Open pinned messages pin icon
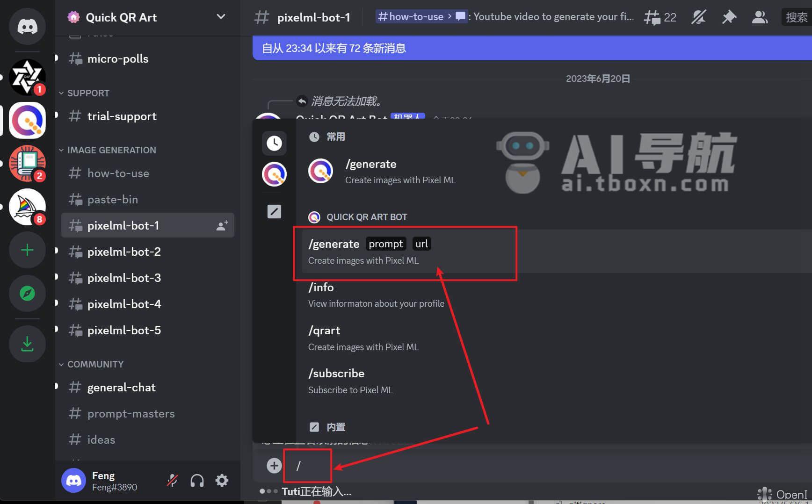The image size is (812, 504). pos(729,18)
